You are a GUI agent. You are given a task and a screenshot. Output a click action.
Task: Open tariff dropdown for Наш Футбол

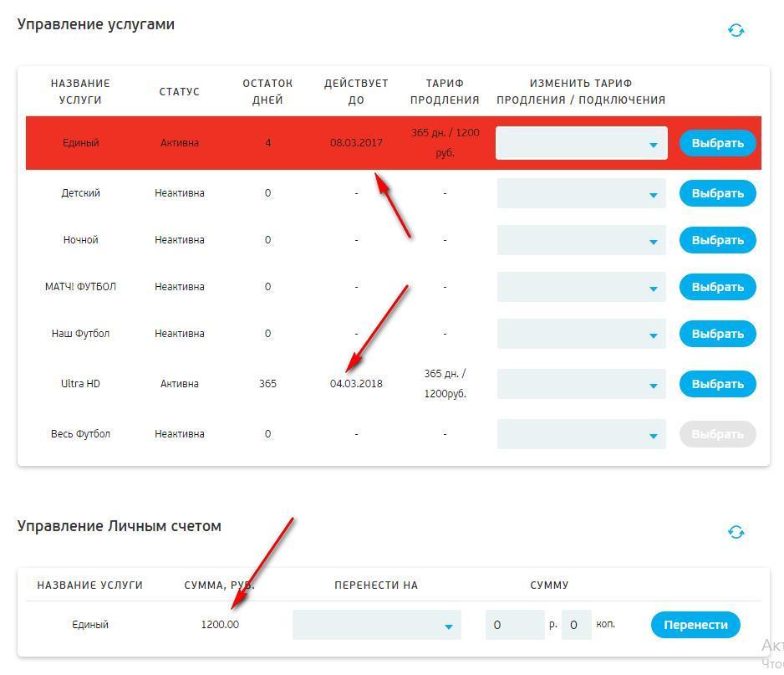581,334
